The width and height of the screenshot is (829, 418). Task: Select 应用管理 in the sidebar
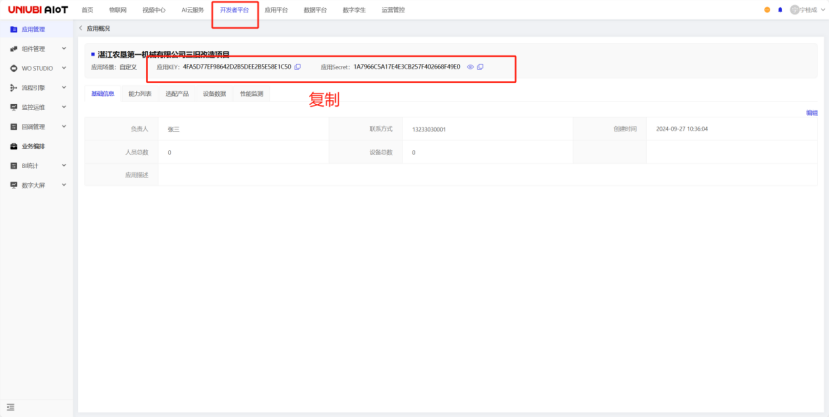click(x=34, y=30)
